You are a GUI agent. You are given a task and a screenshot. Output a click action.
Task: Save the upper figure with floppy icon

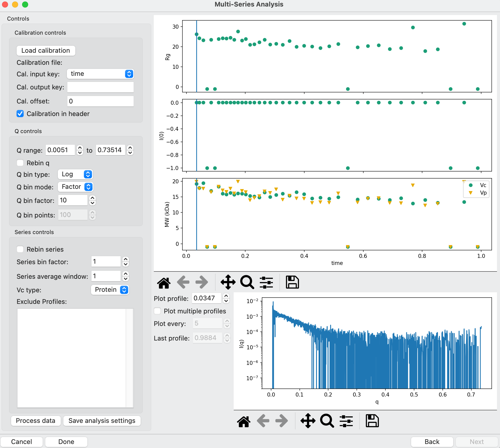click(x=292, y=283)
